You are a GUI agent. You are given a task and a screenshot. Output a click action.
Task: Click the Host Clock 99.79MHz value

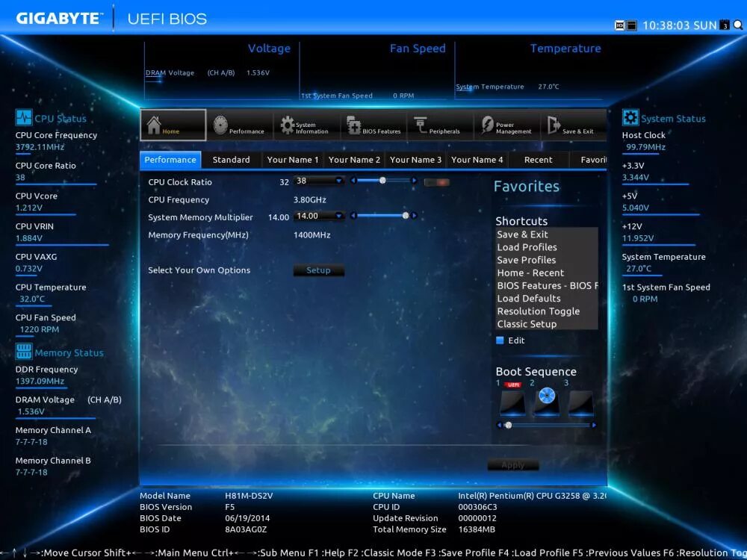[x=645, y=147]
